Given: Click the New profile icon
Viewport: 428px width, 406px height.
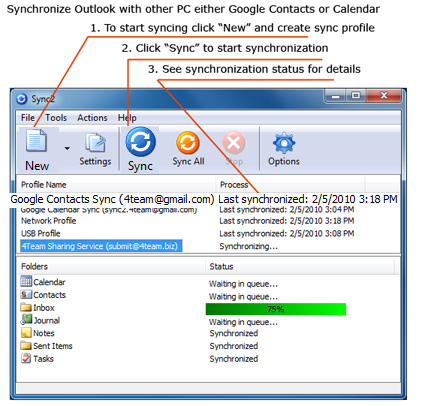Looking at the screenshot, I should tap(36, 141).
